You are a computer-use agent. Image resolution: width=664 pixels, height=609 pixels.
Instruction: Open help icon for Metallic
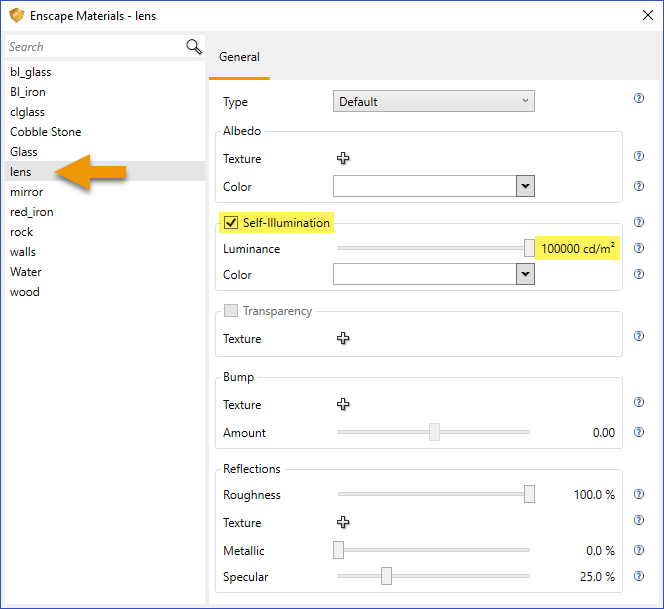click(x=639, y=550)
